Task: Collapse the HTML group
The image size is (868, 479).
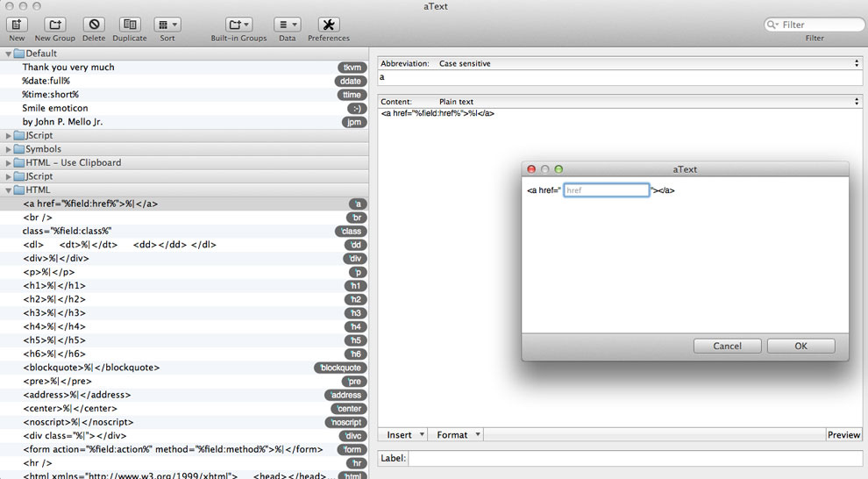Action: point(8,190)
